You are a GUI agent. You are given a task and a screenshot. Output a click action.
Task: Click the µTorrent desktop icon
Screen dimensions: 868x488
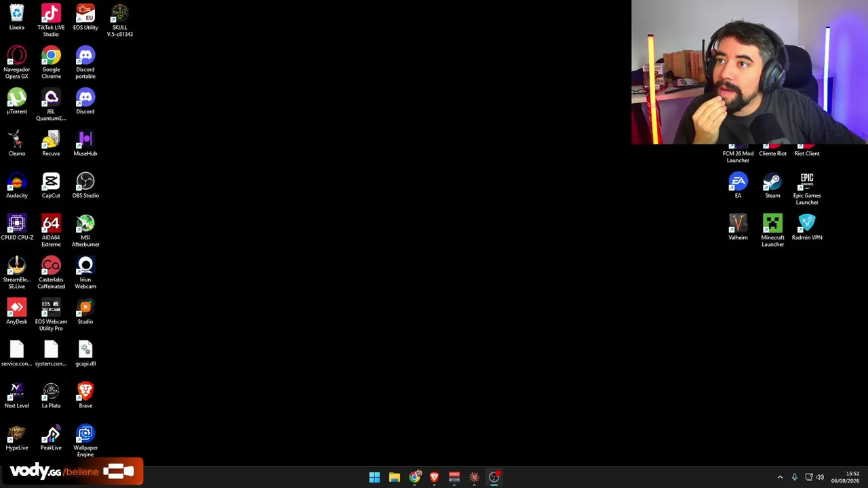(17, 98)
